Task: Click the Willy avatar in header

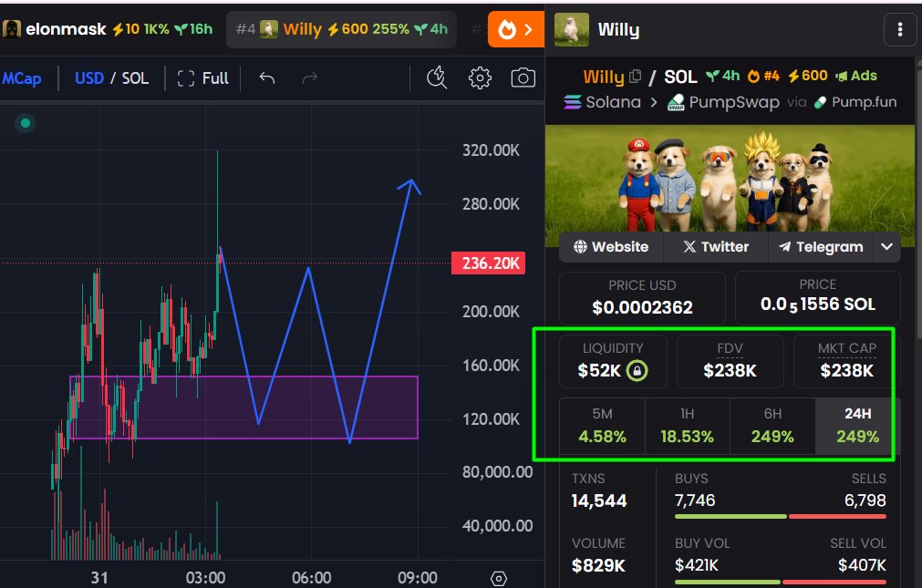Action: (572, 29)
